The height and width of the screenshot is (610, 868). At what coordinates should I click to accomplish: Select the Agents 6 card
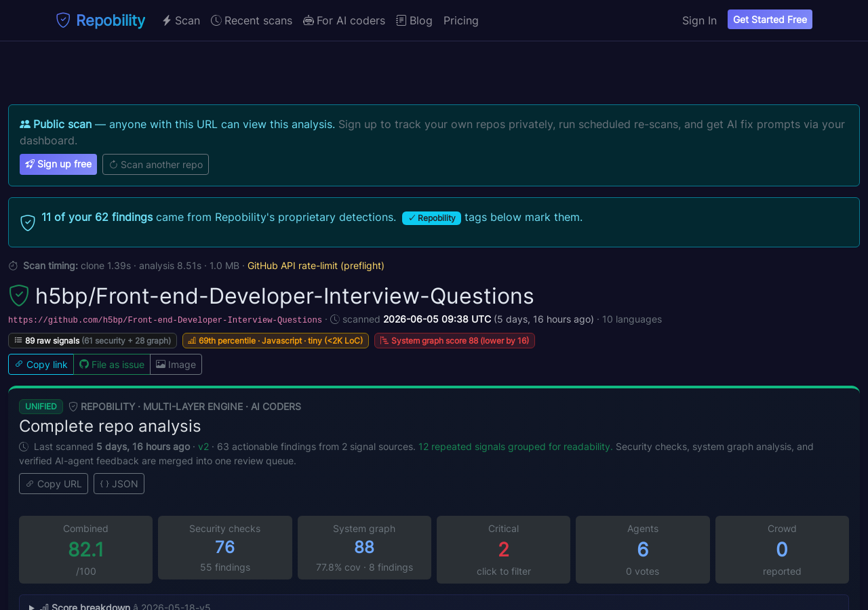[x=643, y=550]
